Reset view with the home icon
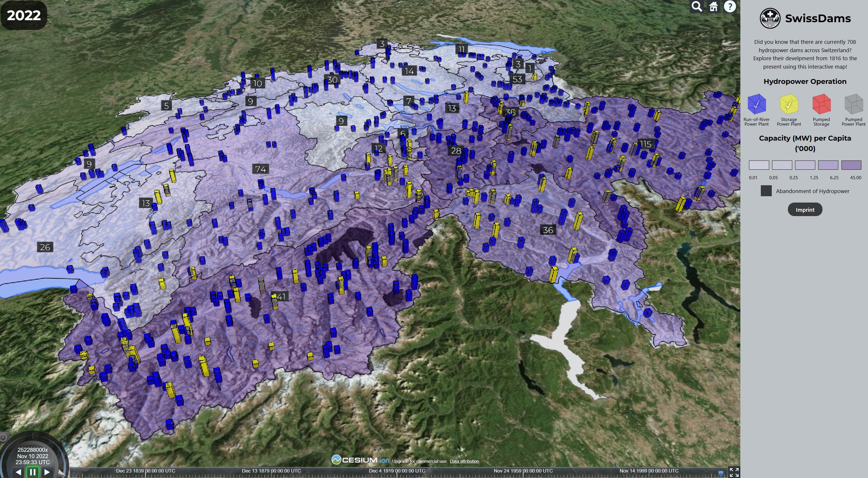Screen dimensions: 868x478 [x=713, y=6]
